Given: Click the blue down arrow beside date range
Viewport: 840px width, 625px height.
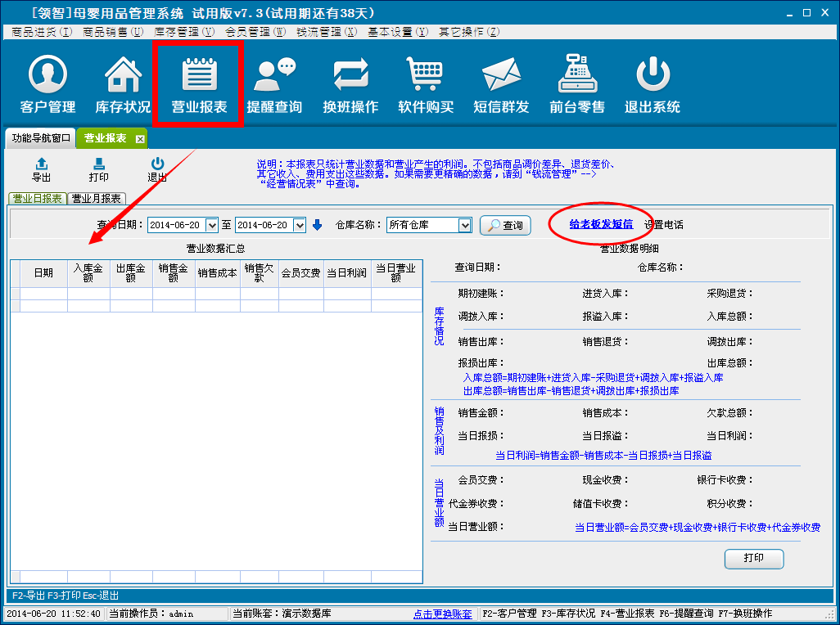Looking at the screenshot, I should click(318, 225).
